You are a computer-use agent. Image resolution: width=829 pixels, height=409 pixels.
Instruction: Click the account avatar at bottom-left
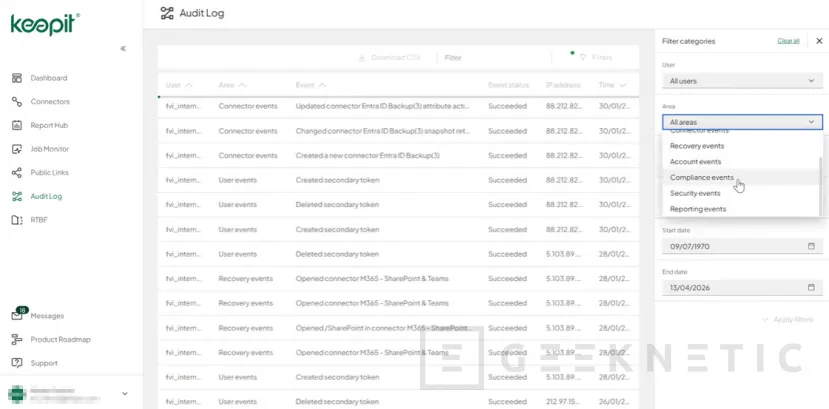point(17,394)
